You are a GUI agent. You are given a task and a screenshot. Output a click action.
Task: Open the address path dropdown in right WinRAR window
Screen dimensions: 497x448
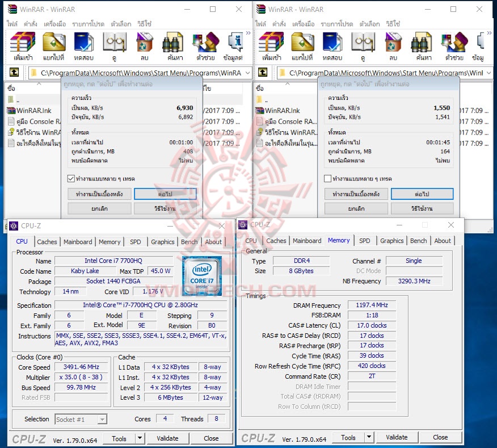click(488, 73)
